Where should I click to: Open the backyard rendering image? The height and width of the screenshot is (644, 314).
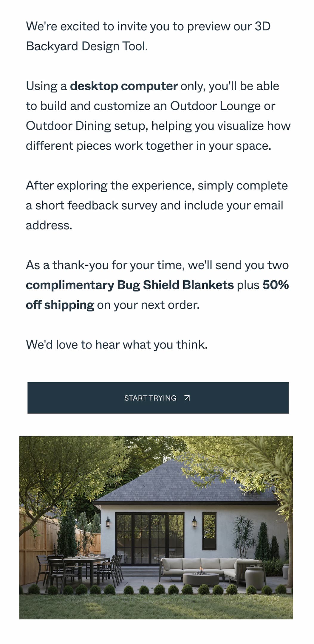(156, 527)
